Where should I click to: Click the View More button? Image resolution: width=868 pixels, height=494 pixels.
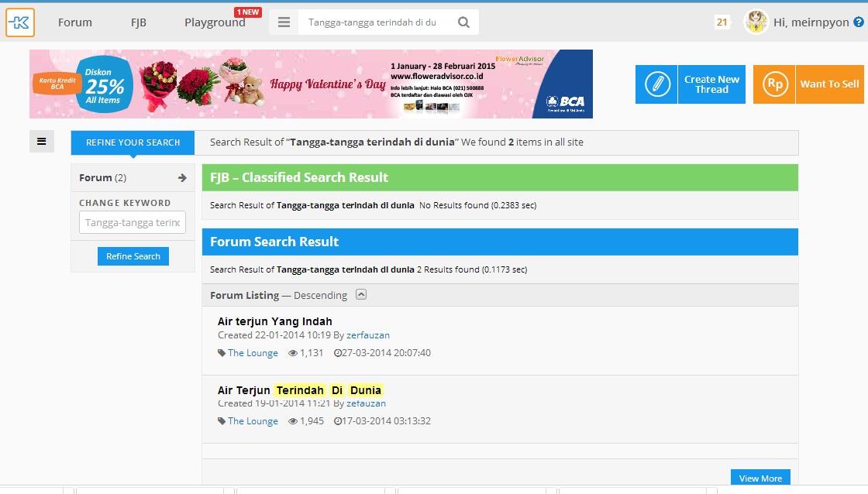click(760, 478)
